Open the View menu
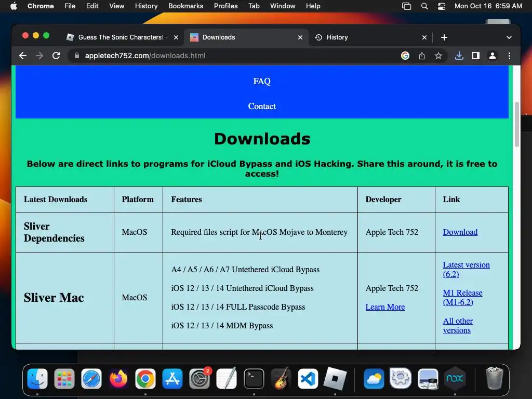Viewport: 532px width, 399px height. pos(116,6)
